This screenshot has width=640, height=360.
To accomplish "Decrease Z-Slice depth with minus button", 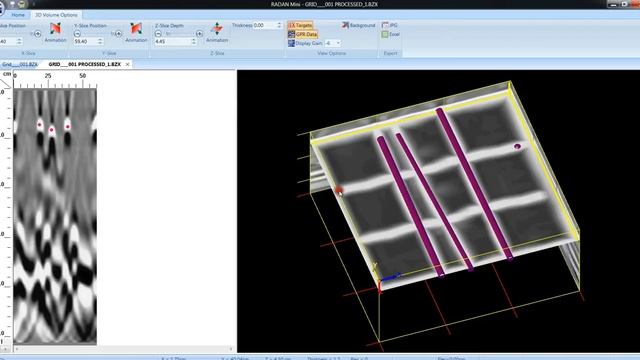I will click(x=158, y=34).
